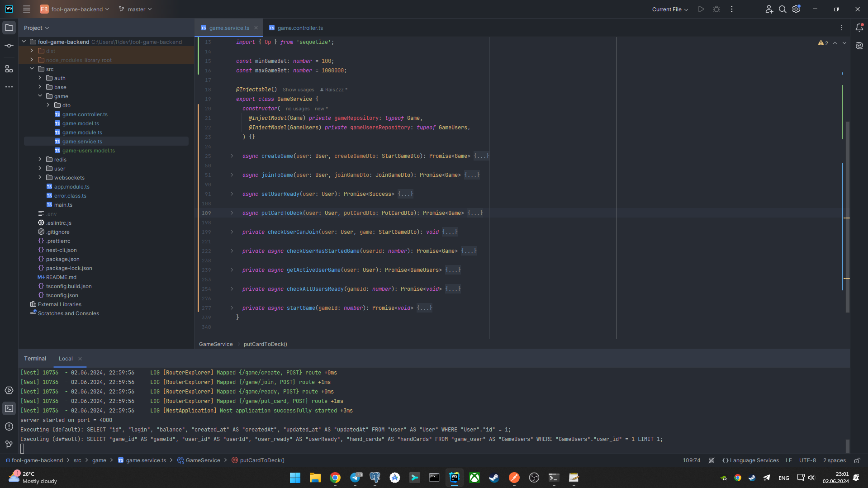Viewport: 868px width, 488px height.
Task: Show the 2 warnings inspection widget
Action: (823, 43)
